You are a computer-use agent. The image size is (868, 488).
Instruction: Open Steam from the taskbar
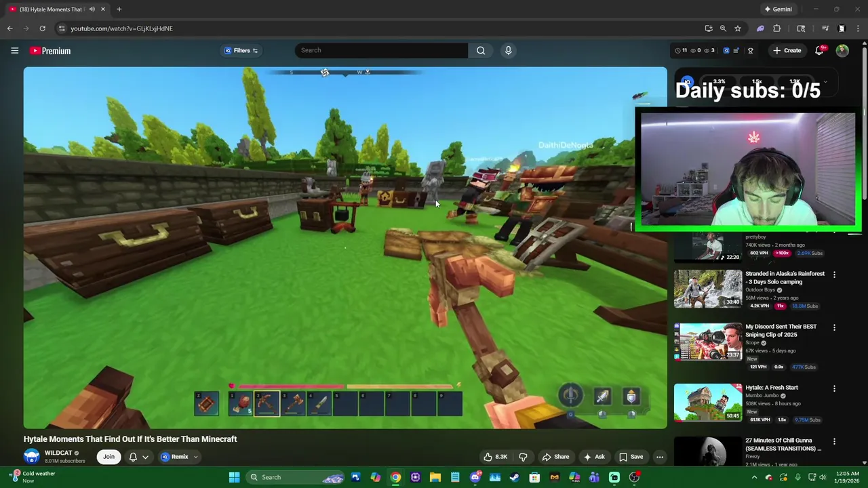click(x=515, y=477)
